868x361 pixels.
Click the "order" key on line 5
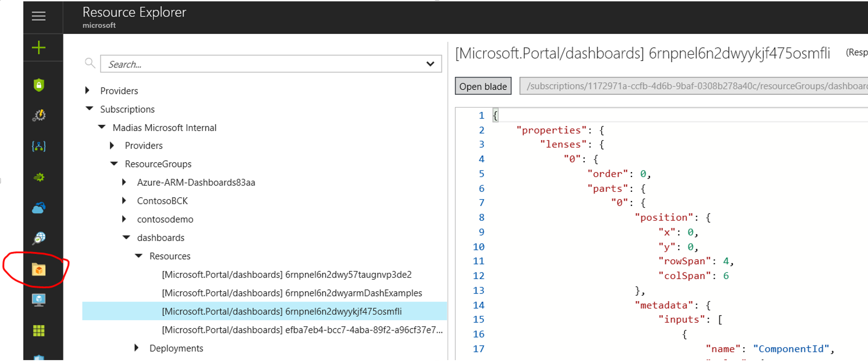click(x=607, y=174)
